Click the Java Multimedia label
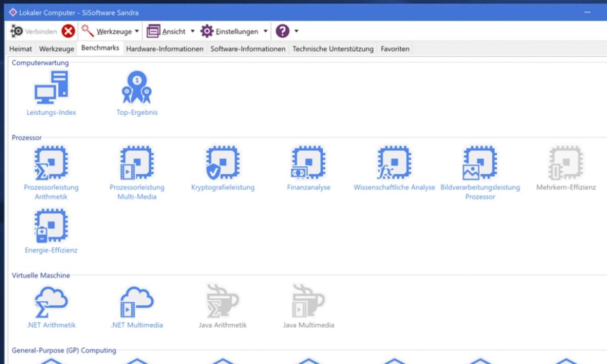607x364 pixels. [309, 325]
